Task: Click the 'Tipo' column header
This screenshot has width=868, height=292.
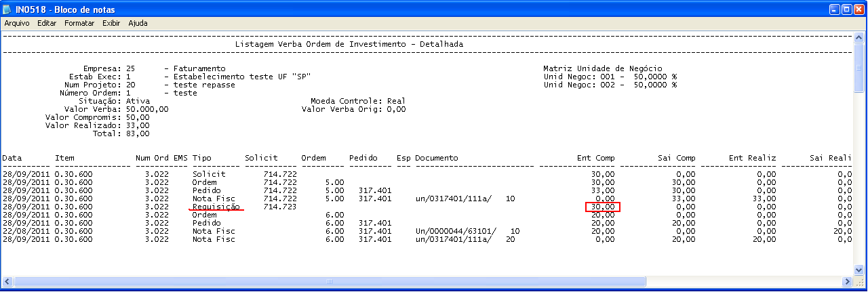Action: pos(202,158)
